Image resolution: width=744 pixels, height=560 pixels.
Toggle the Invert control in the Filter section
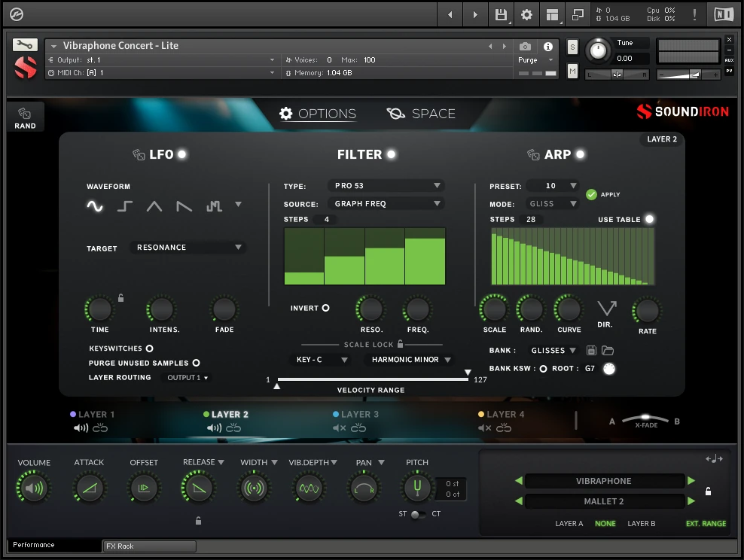coord(325,307)
